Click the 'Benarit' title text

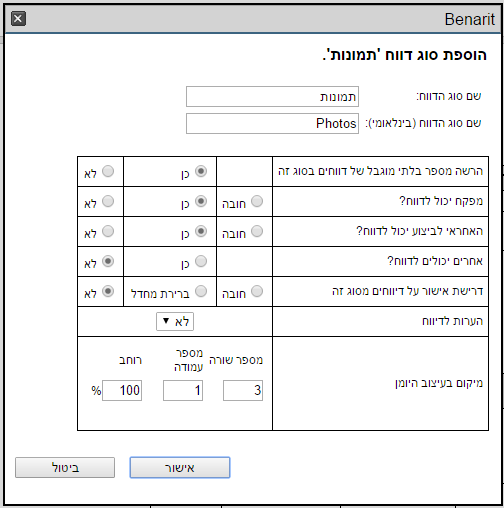470,19
